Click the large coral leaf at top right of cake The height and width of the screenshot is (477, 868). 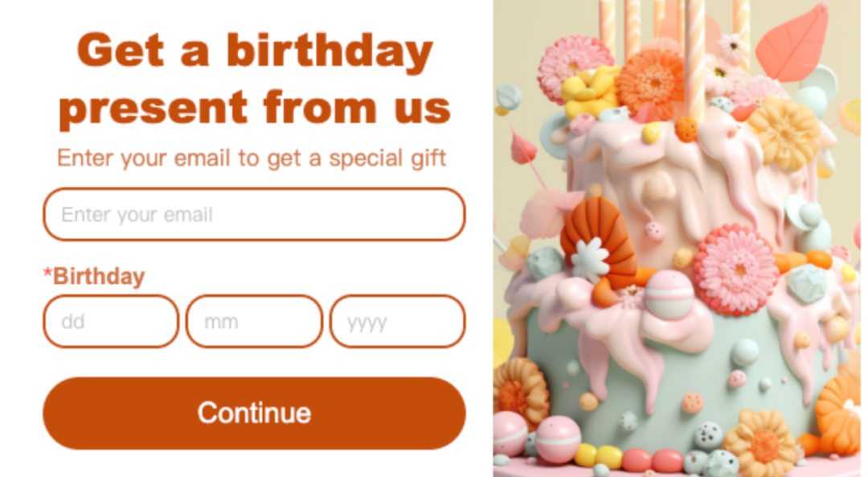[x=792, y=44]
